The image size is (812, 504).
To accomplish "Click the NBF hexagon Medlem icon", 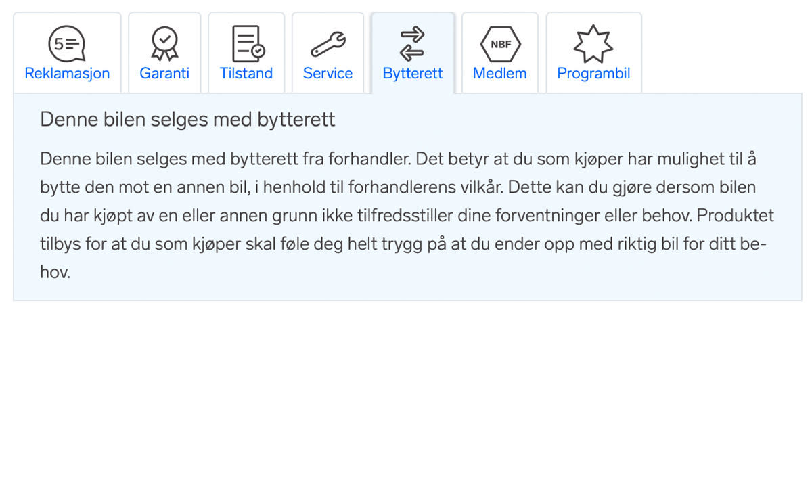I will tap(500, 44).
